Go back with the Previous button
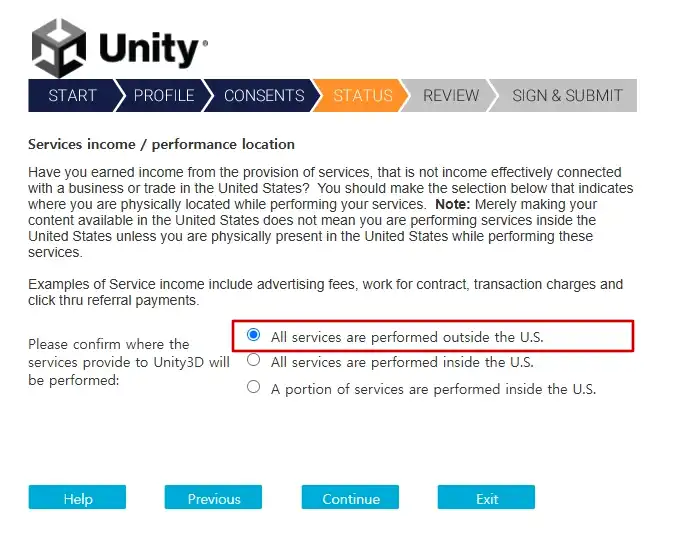Image resolution: width=680 pixels, height=541 pixels. (213, 498)
